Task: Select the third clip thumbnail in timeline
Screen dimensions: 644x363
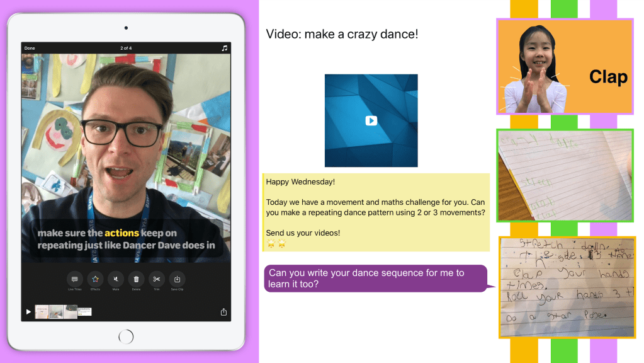Action: coord(71,311)
